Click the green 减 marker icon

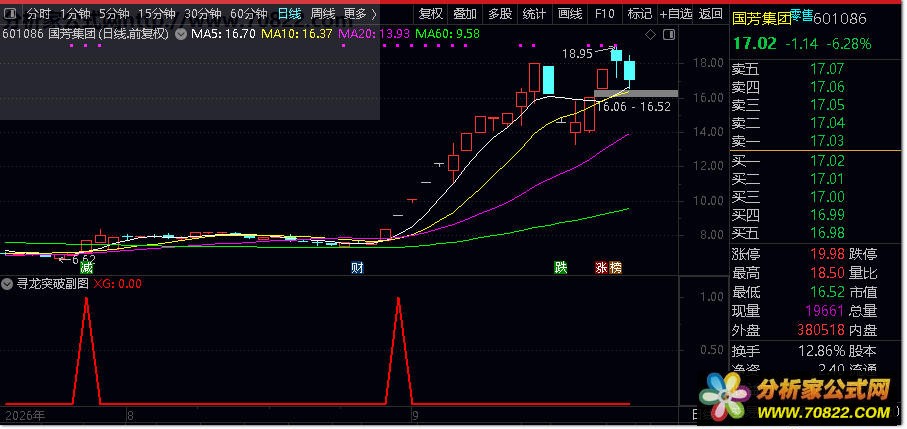86,268
